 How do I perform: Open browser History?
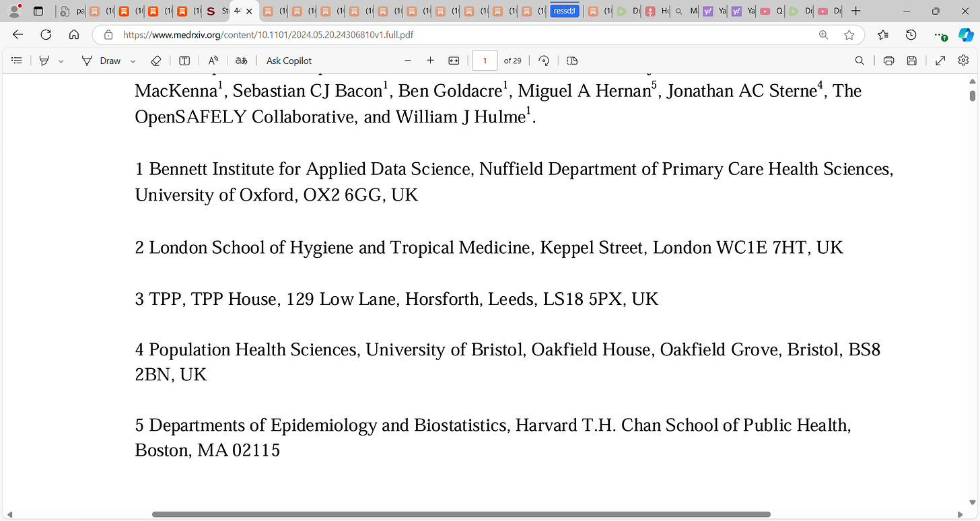coord(911,35)
